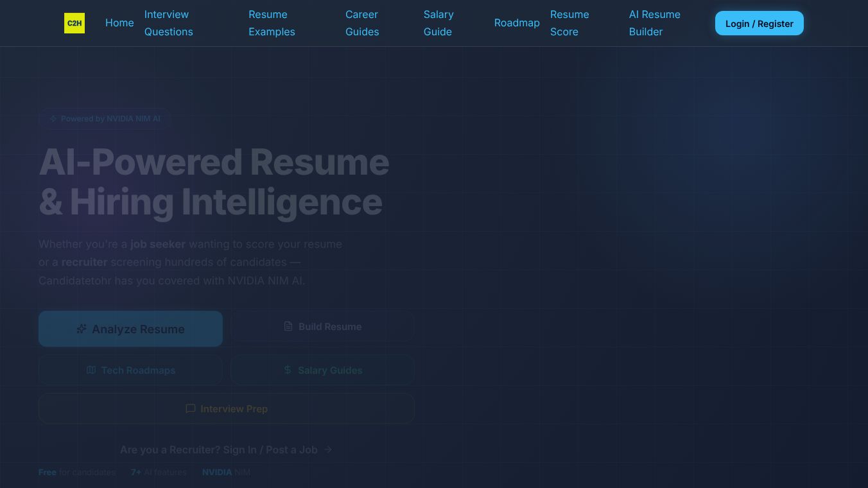Click the Analyze Resume button
Image resolution: width=868 pixels, height=488 pixels.
click(x=130, y=329)
